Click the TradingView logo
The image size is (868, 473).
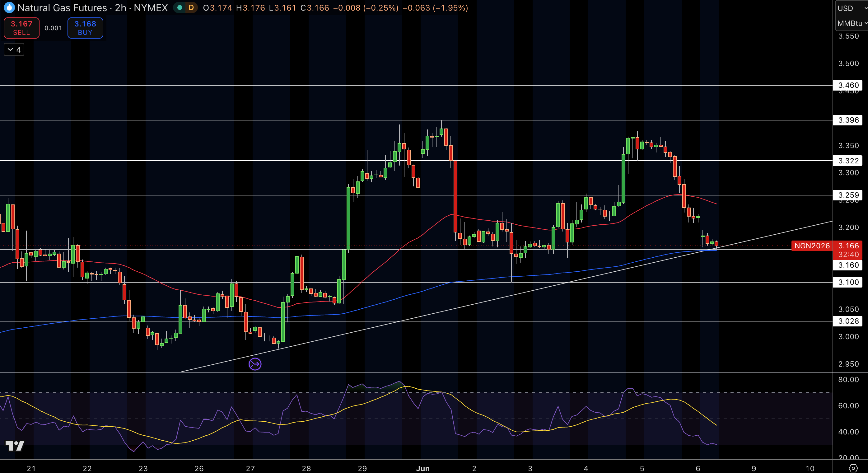click(x=15, y=446)
